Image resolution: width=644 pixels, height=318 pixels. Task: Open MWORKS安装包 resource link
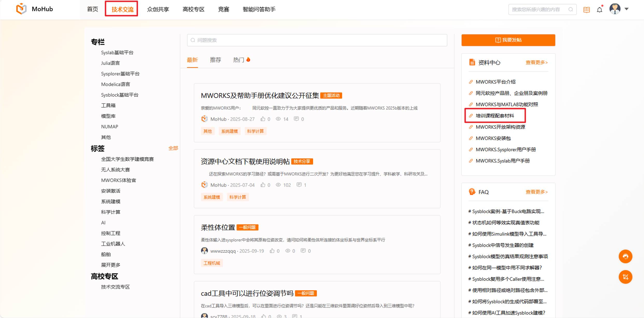[x=493, y=138]
